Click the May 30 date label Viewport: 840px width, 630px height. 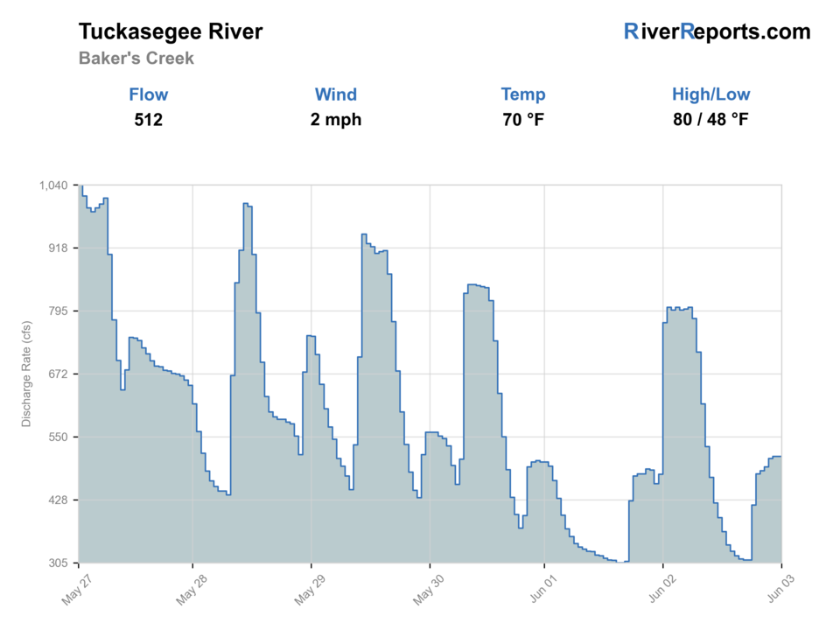point(428,589)
